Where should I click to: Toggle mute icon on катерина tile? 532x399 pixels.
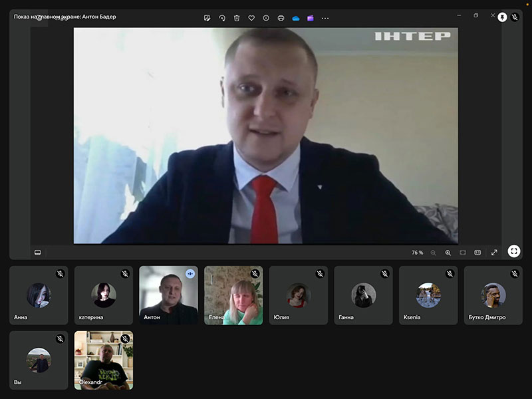click(125, 273)
